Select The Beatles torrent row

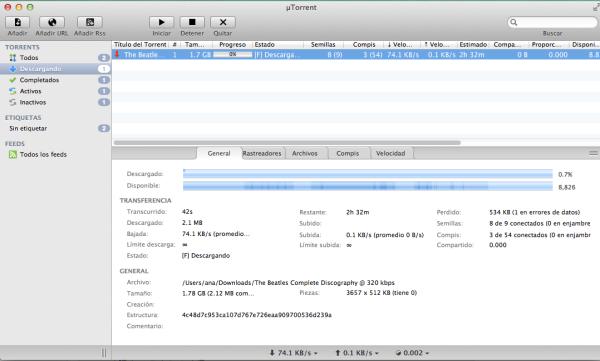[356, 55]
